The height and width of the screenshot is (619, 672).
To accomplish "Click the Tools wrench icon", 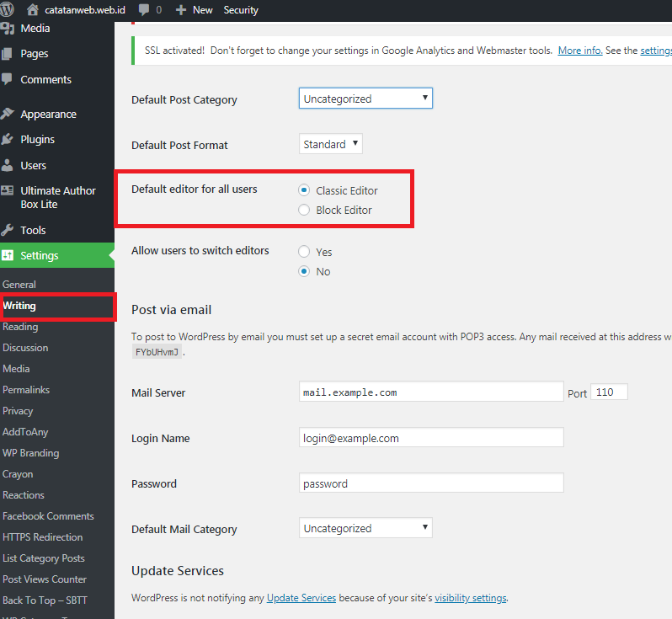I will click(8, 230).
